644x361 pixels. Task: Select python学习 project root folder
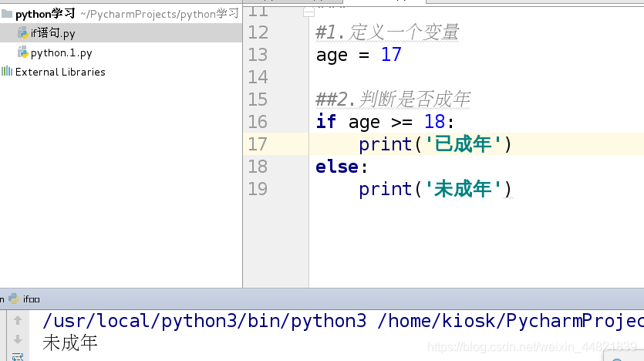point(46,14)
